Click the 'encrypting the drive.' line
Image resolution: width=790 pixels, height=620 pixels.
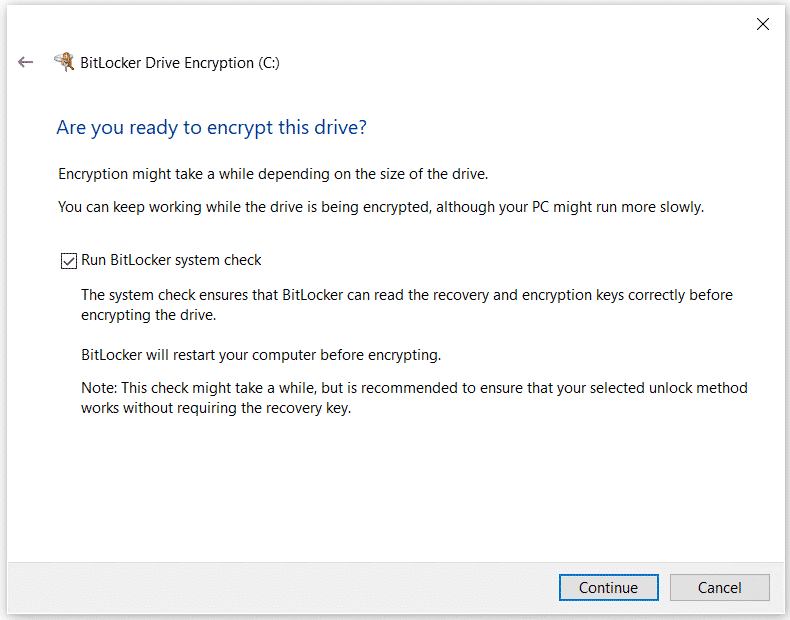click(x=149, y=315)
